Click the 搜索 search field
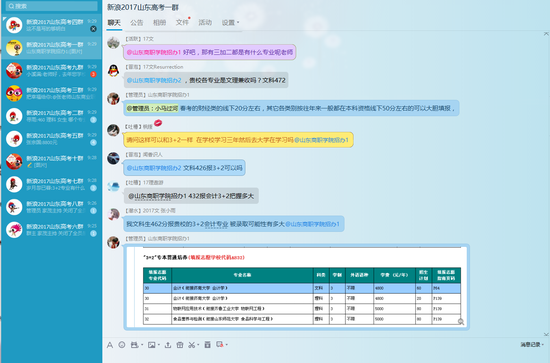The height and width of the screenshot is (363, 550). click(52, 6)
